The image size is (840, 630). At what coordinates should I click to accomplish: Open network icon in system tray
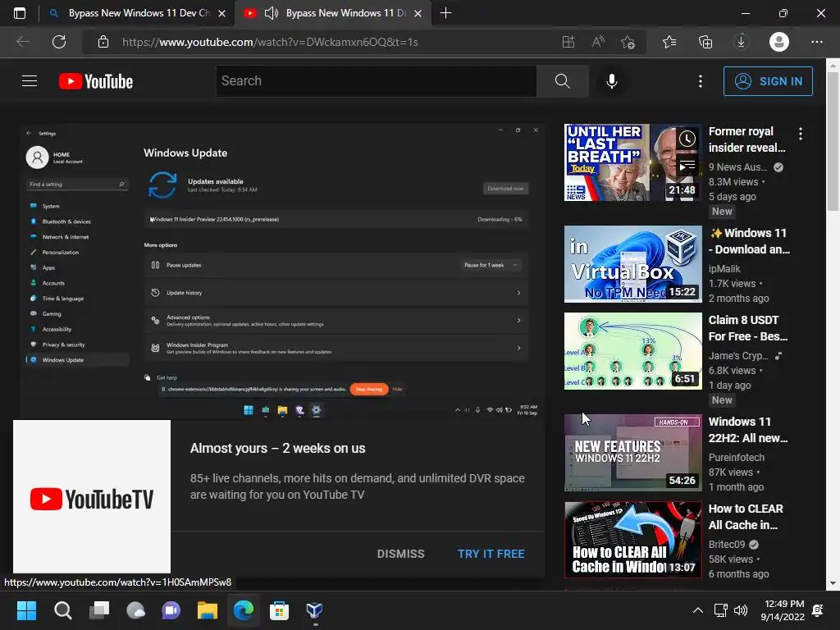coord(720,610)
